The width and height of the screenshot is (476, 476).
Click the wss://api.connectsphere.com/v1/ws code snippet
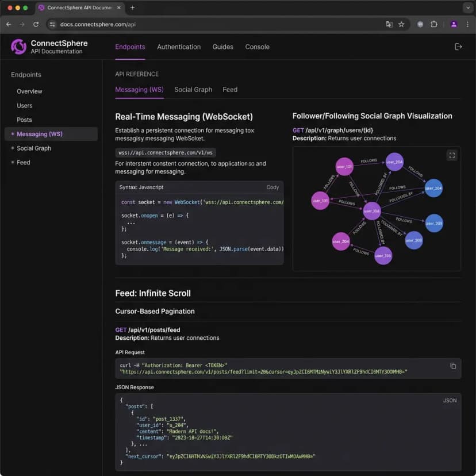[x=166, y=153]
